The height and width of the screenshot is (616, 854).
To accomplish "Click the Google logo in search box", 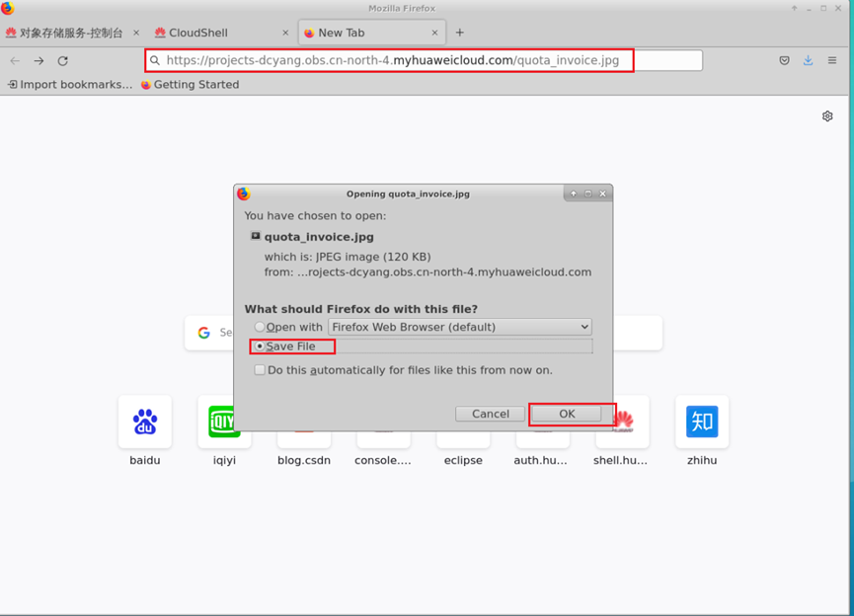I will click(x=204, y=333).
